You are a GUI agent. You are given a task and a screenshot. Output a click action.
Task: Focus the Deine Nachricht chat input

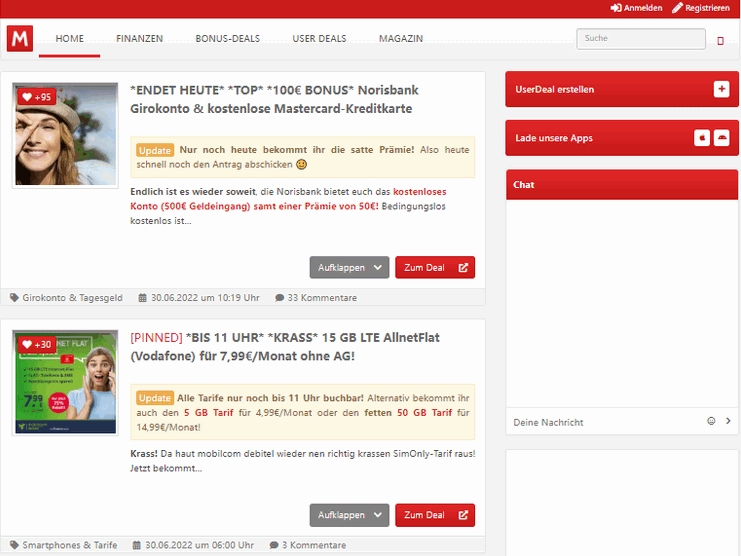pyautogui.click(x=607, y=422)
